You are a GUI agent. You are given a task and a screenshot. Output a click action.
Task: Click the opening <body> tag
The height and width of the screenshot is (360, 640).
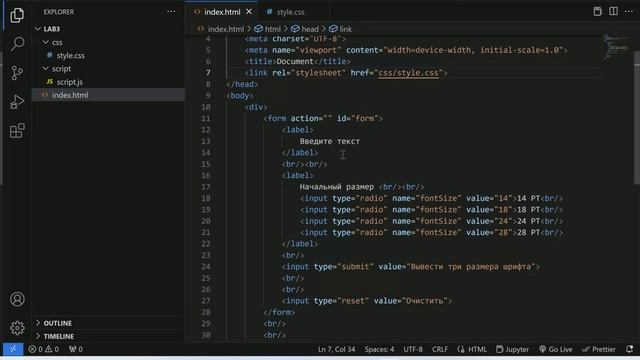[240, 96]
